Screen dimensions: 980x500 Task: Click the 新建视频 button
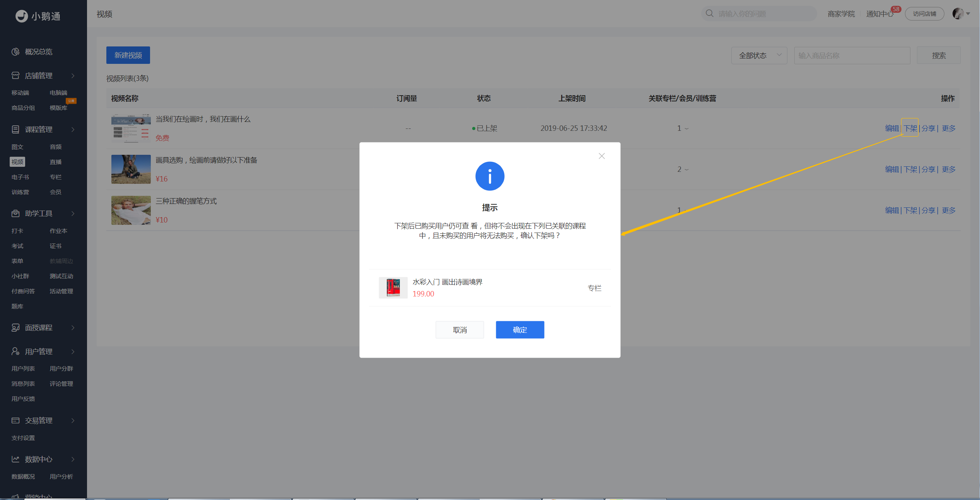click(128, 55)
